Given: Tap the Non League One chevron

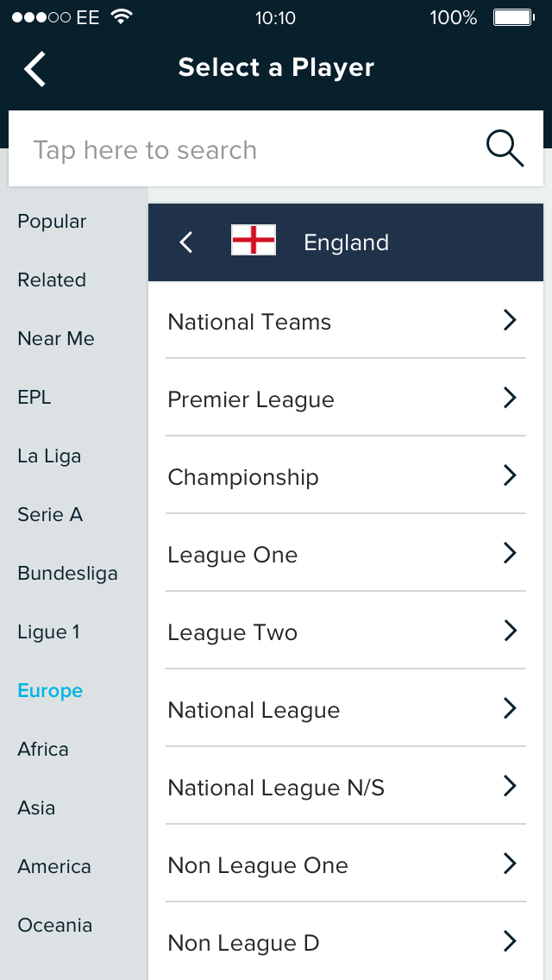Looking at the screenshot, I should [x=509, y=864].
